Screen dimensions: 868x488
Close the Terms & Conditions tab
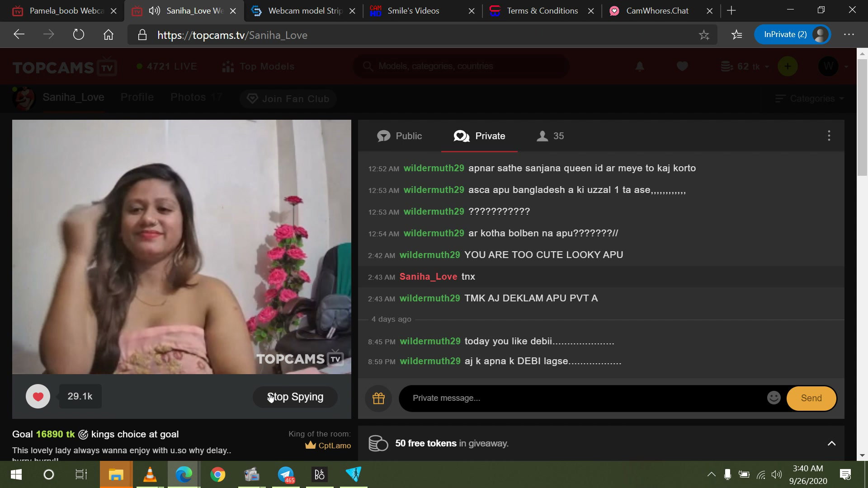[591, 11]
